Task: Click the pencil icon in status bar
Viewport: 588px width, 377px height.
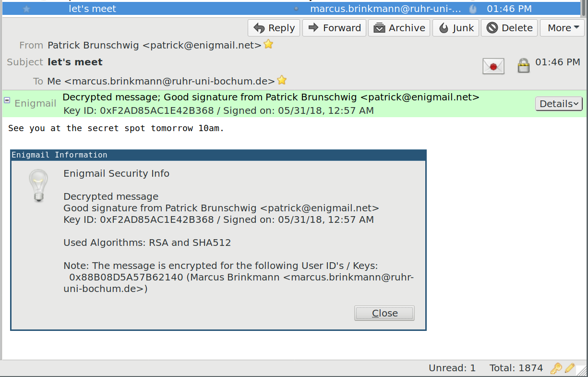Action: pos(570,368)
